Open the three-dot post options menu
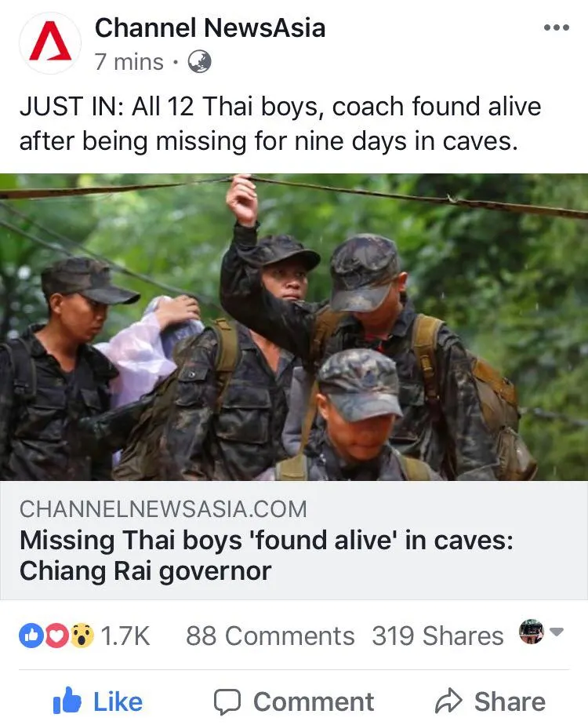Screen dimensions: 588x725 coord(557,28)
